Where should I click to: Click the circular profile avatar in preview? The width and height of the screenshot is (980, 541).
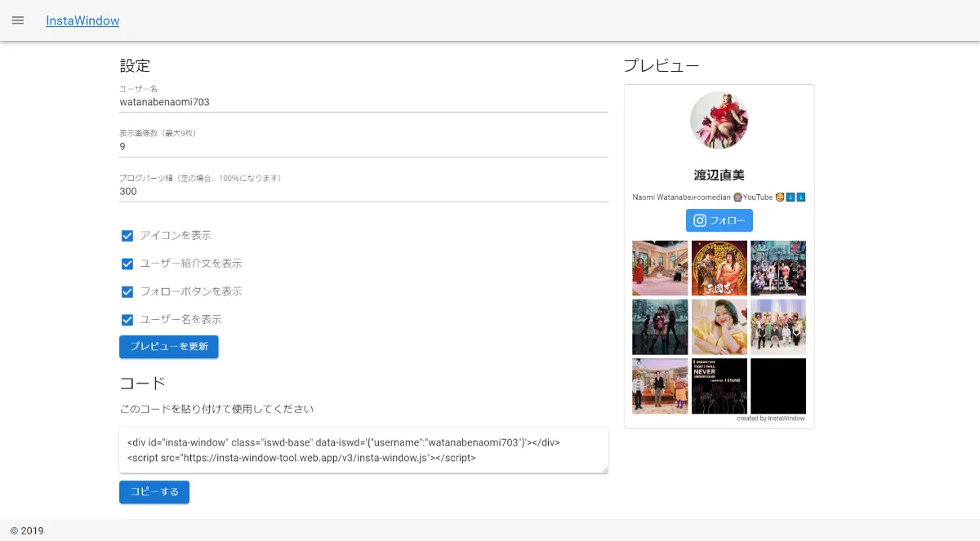coord(719,120)
